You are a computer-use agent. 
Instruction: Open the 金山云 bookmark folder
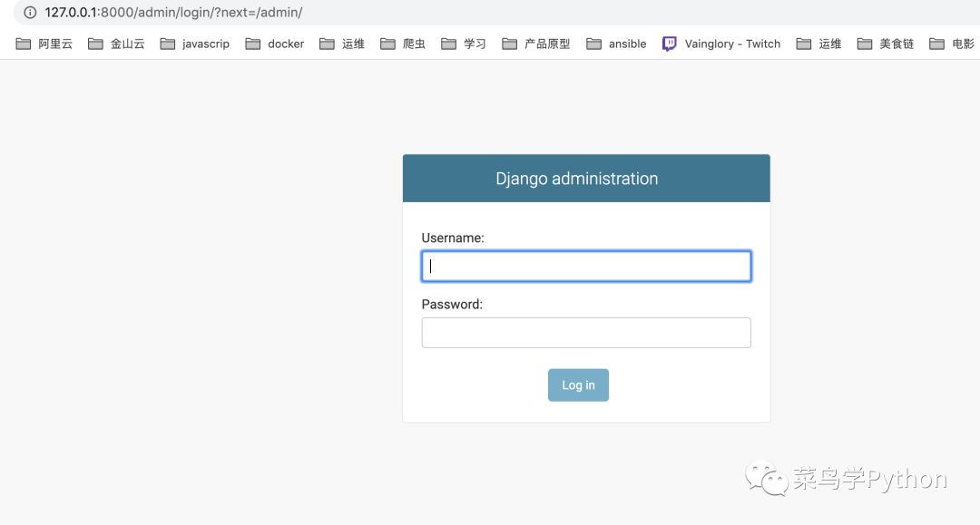coord(116,44)
